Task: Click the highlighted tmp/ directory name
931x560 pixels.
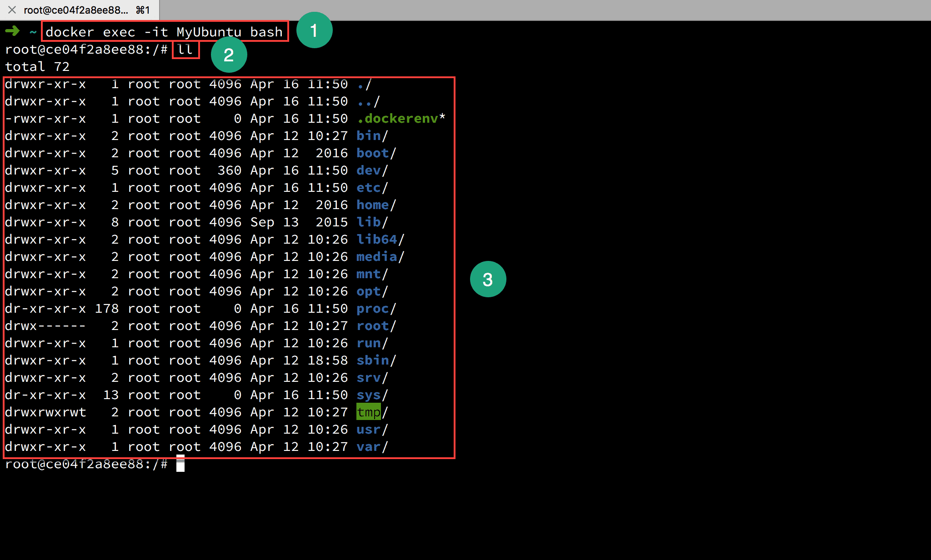Action: [372, 412]
